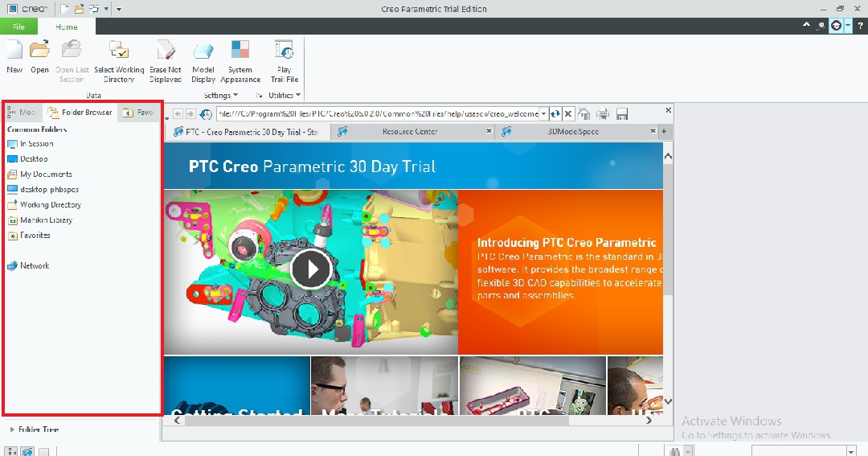Switch to the Folder Browser tab

click(x=80, y=113)
